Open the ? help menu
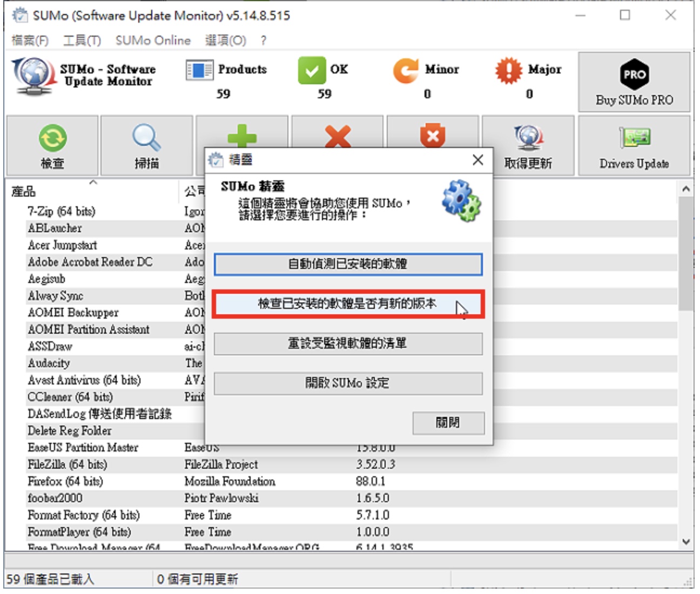700x594 pixels. click(x=263, y=40)
